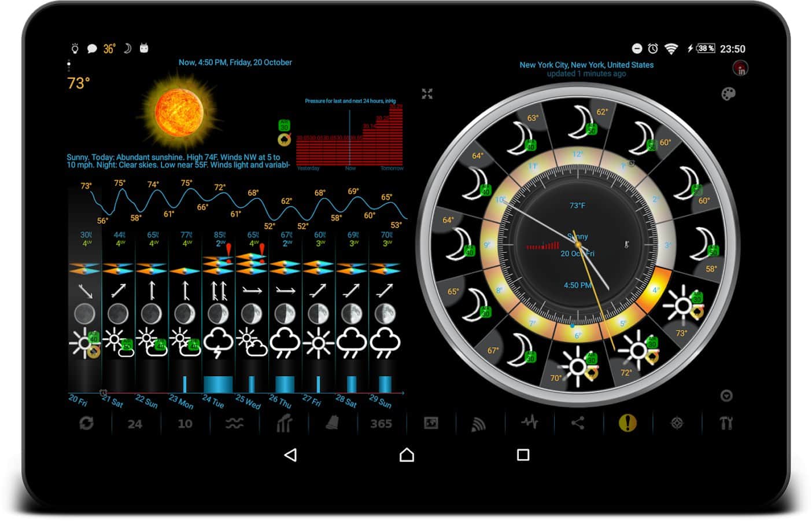
Task: Toggle the alarm bell icon
Action: click(x=332, y=423)
